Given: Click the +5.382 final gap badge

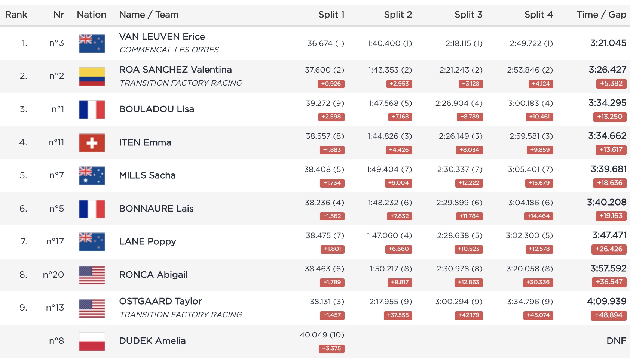Looking at the screenshot, I should pyautogui.click(x=611, y=84).
